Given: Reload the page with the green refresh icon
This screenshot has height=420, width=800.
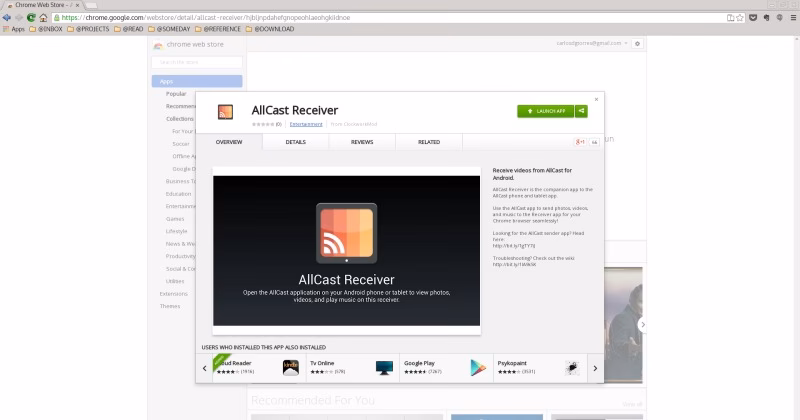Looking at the screenshot, I should tap(31, 17).
